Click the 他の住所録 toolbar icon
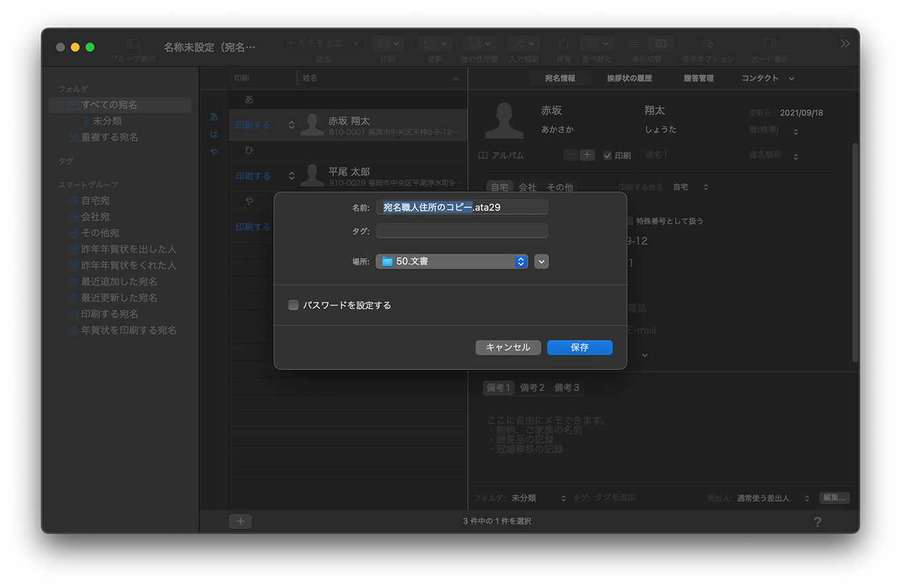The image size is (901, 588). 479,43
